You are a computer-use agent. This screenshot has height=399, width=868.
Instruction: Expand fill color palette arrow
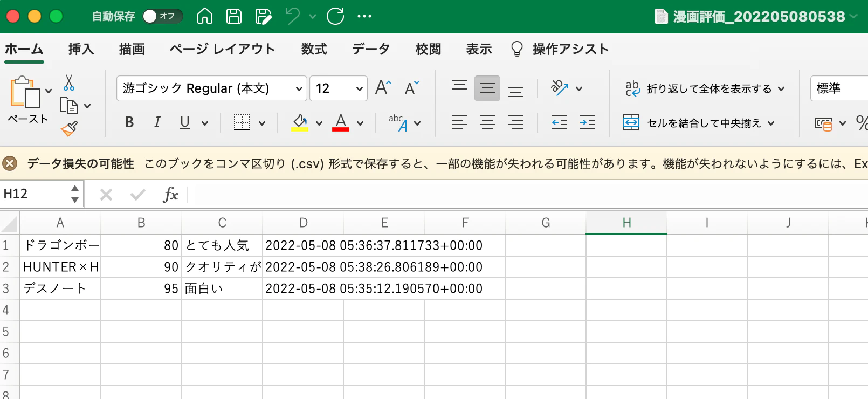tap(319, 123)
